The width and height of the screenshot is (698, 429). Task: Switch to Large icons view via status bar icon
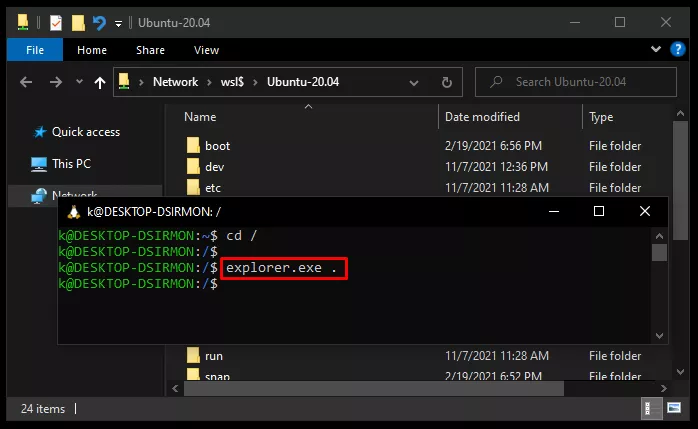click(x=674, y=408)
